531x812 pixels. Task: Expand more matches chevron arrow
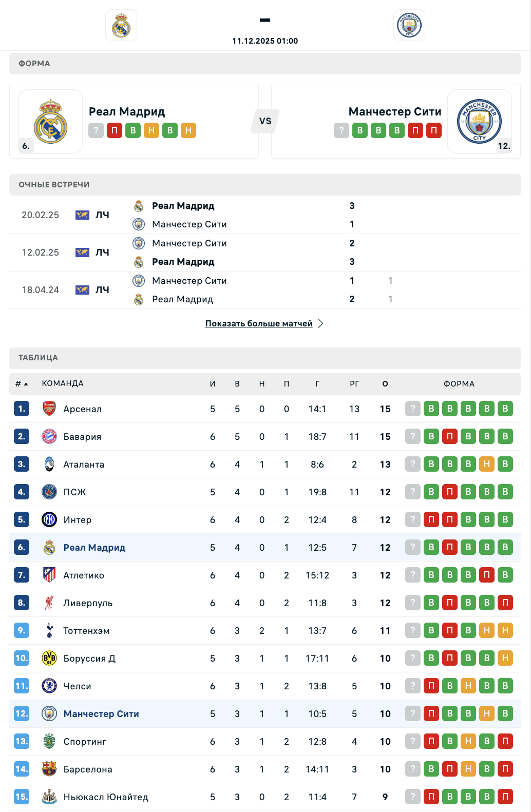pyautogui.click(x=321, y=323)
